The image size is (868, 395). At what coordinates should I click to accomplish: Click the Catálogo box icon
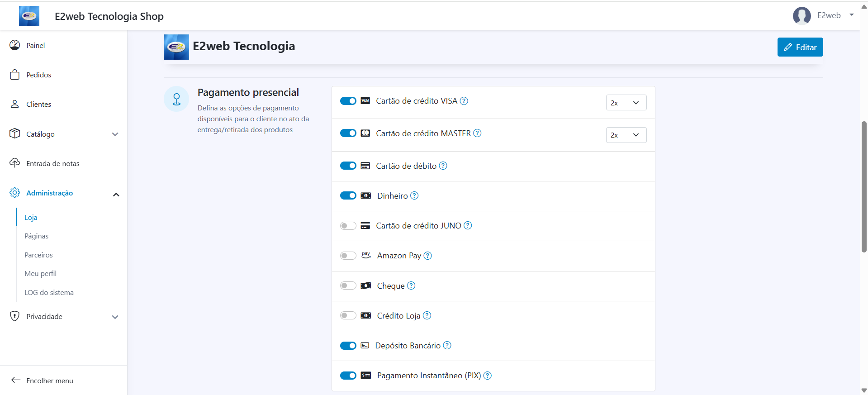[x=15, y=133]
